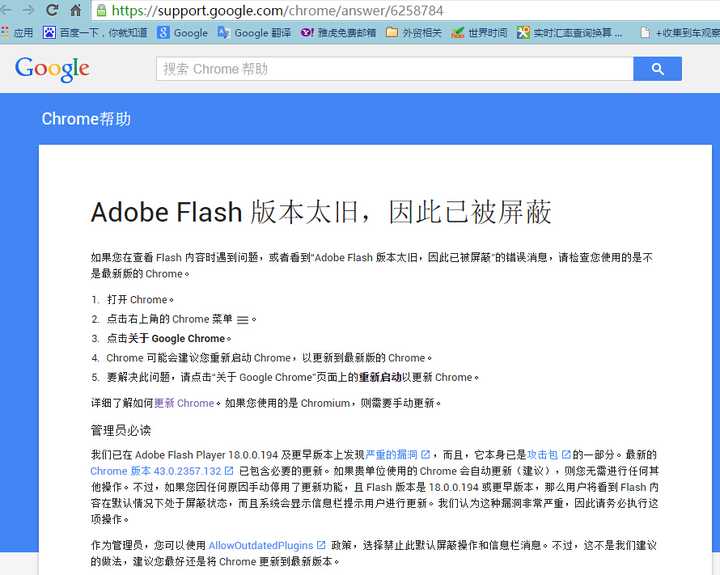The image size is (720, 575).
Task: Open the 严重的漏洞 link
Action: pos(391,455)
